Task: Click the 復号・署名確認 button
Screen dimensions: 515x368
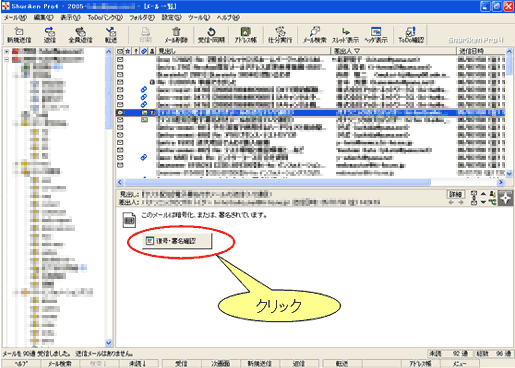Action: click(x=177, y=241)
